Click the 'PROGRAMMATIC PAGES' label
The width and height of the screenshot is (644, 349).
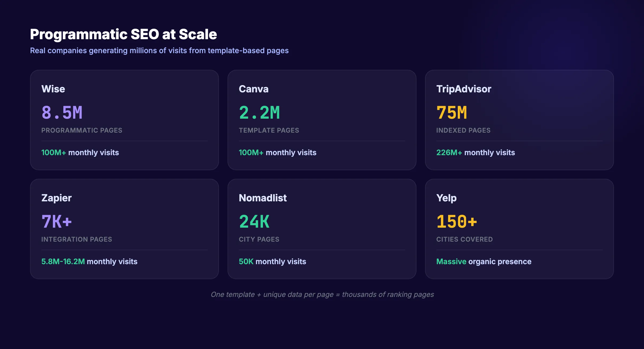point(82,130)
